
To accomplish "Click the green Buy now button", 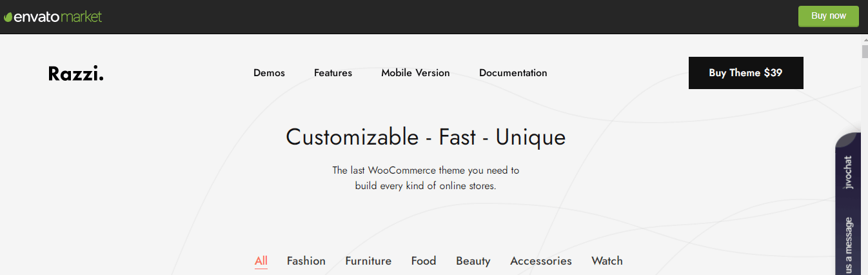I will tap(828, 16).
